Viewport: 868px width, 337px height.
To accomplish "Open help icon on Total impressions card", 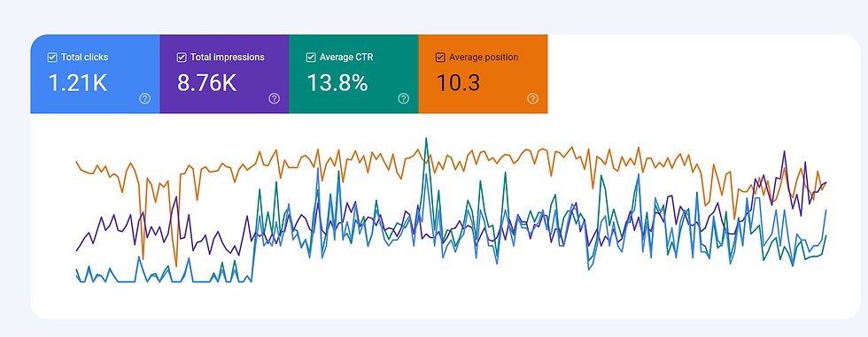I will [x=275, y=98].
